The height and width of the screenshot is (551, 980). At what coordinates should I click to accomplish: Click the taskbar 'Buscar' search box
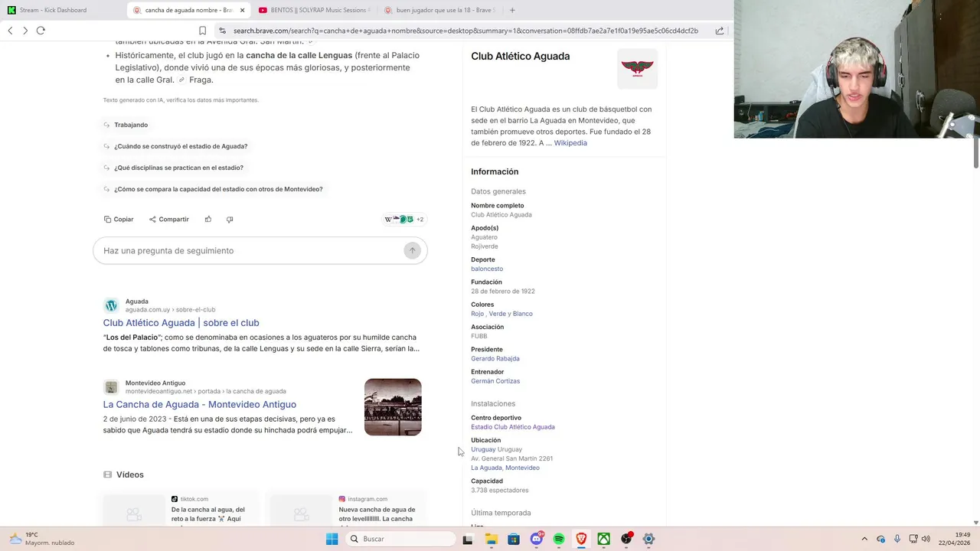400,539
